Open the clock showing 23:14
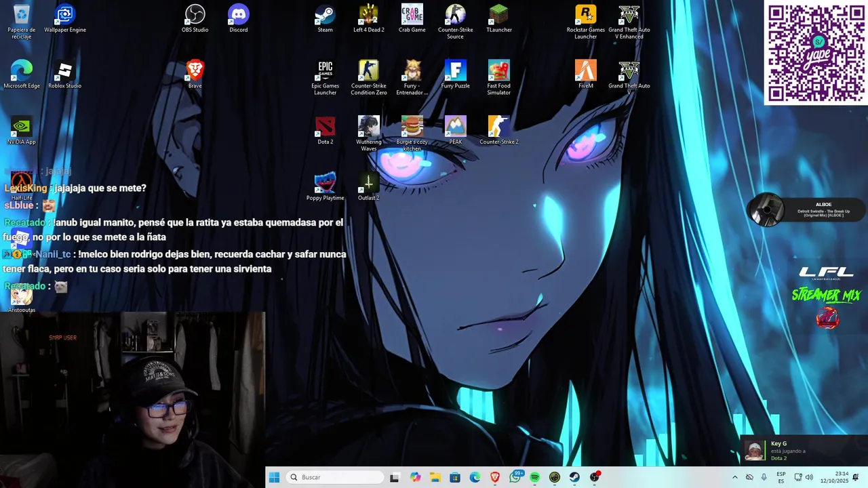The image size is (868, 488). (x=834, y=477)
